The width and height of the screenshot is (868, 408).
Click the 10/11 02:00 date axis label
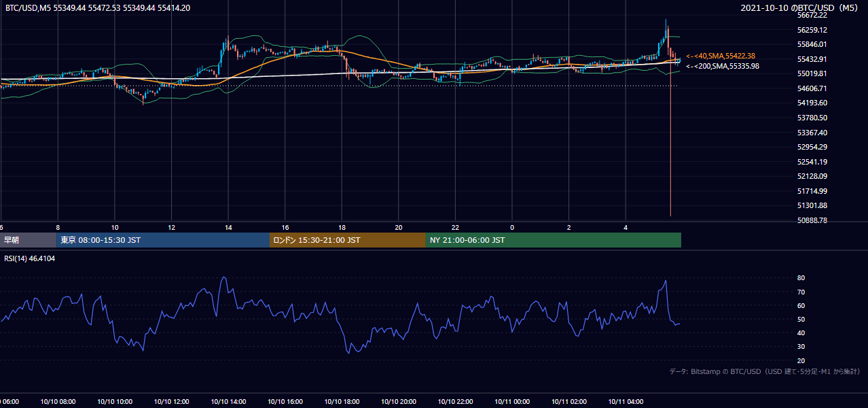[x=569, y=402]
